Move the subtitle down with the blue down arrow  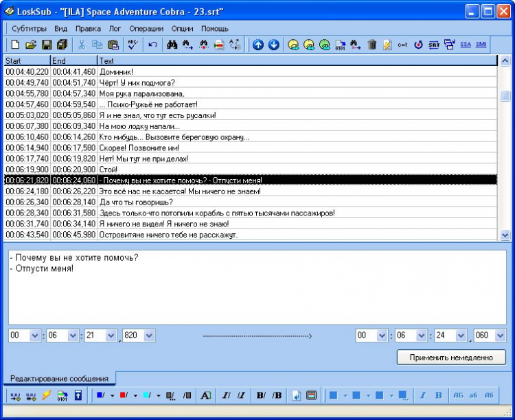coord(273,45)
